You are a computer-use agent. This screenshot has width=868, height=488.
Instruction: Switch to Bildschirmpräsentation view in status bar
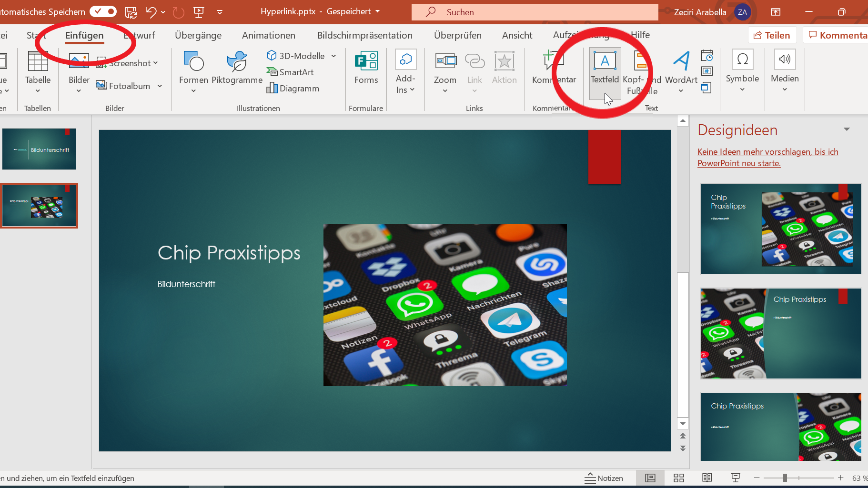(x=735, y=478)
